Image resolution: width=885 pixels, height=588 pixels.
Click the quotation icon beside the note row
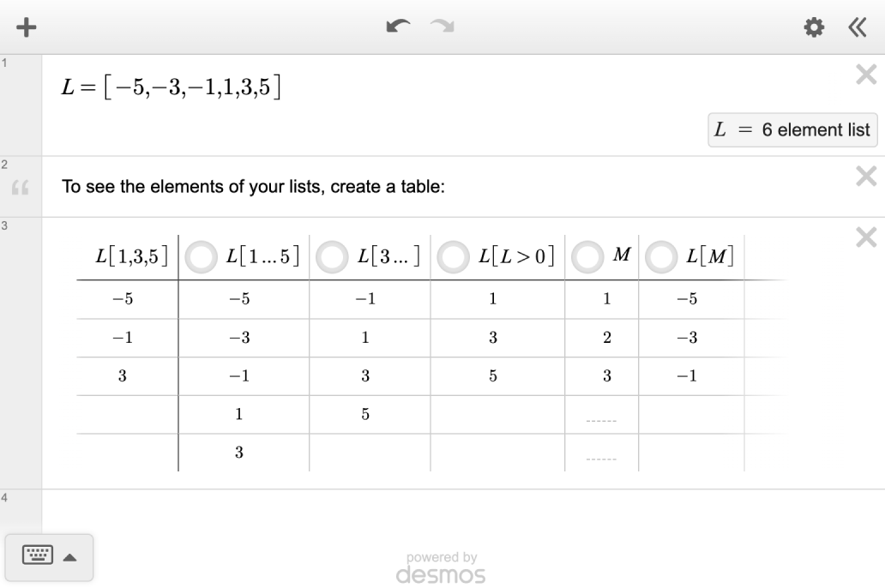pyautogui.click(x=19, y=186)
